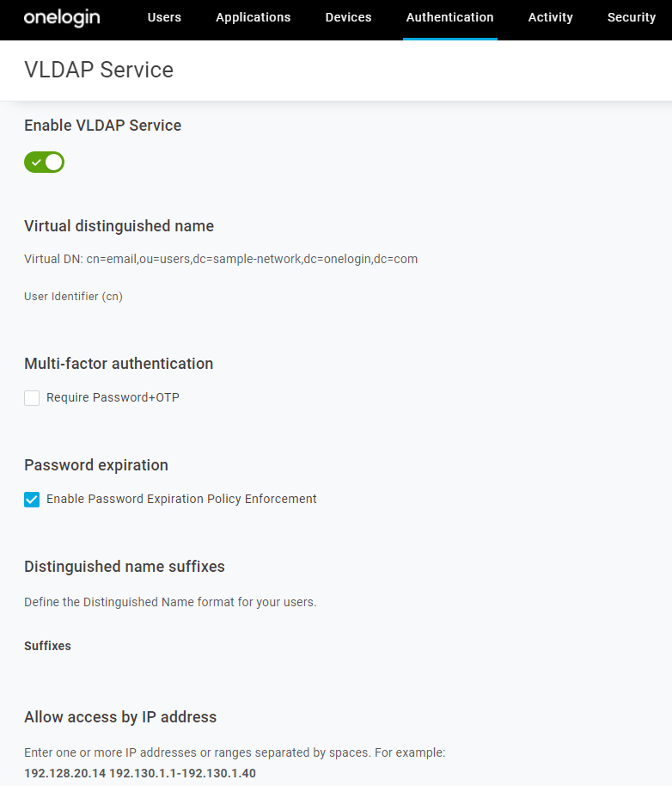Open the Security menu
672x786 pixels.
[631, 17]
